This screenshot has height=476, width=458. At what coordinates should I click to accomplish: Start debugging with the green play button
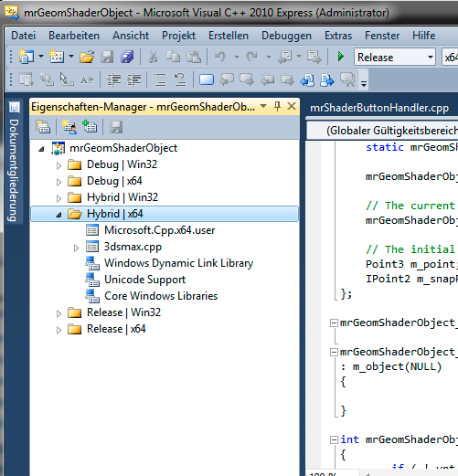point(341,57)
